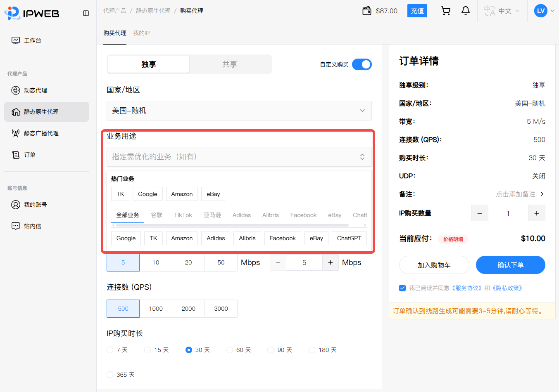Open 工作台 in the sidebar
Viewport: 559px width, 392px height.
(x=47, y=40)
